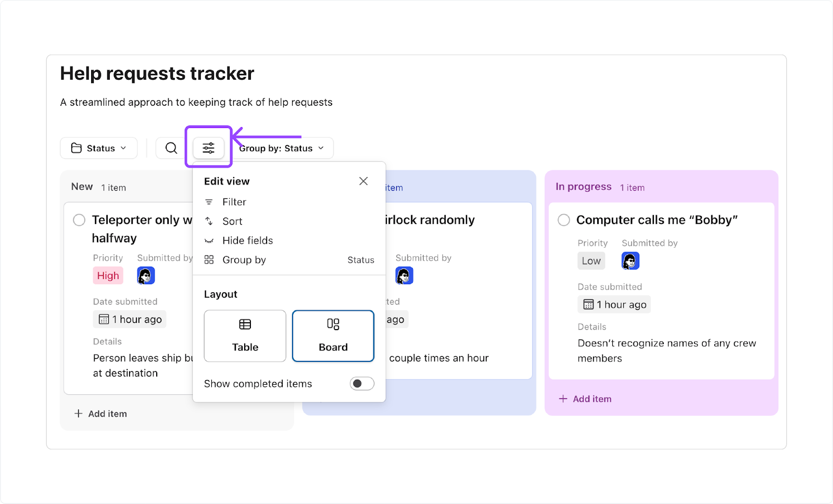This screenshot has height=504, width=833.
Task: Open the Status filter dropdown
Action: point(98,148)
